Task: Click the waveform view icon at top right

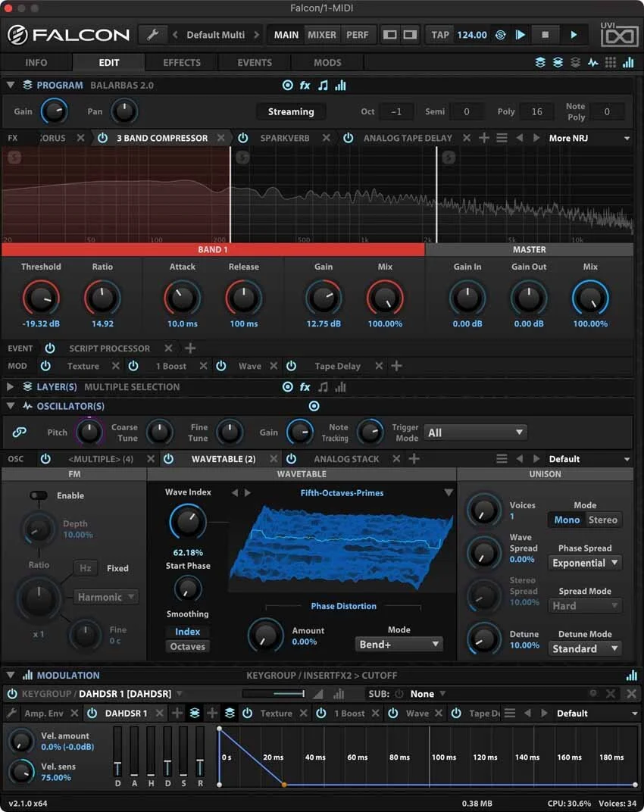Action: coord(592,63)
